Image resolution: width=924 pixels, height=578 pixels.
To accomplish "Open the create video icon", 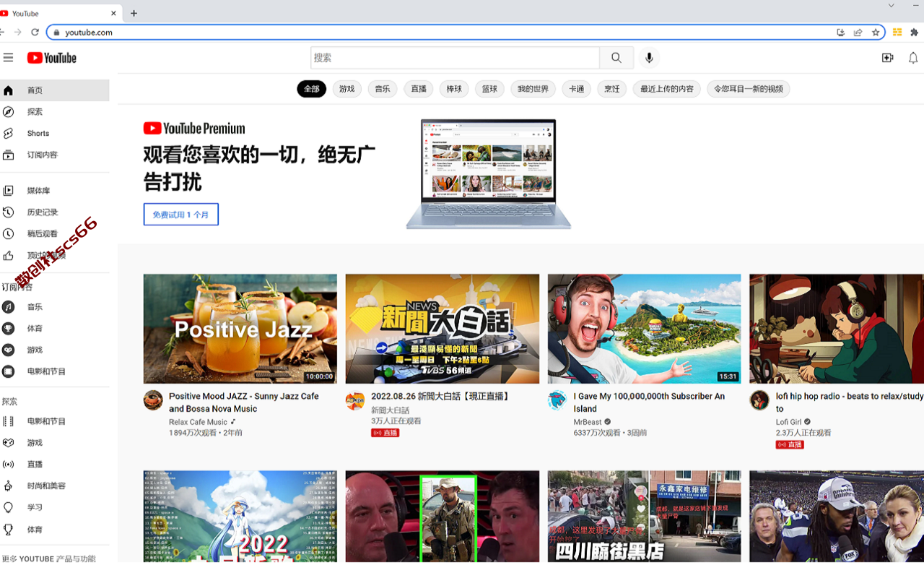I will 888,58.
